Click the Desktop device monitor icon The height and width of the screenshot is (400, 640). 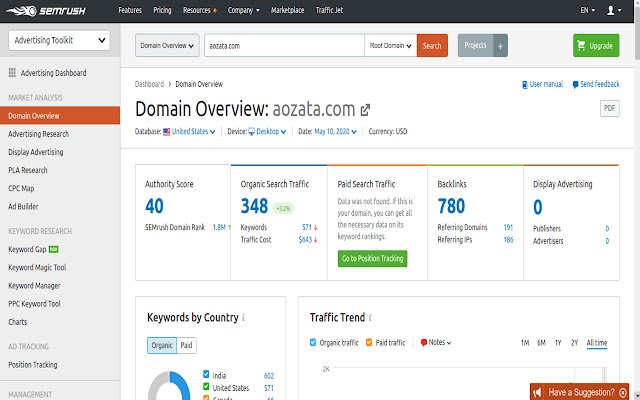[251, 132]
